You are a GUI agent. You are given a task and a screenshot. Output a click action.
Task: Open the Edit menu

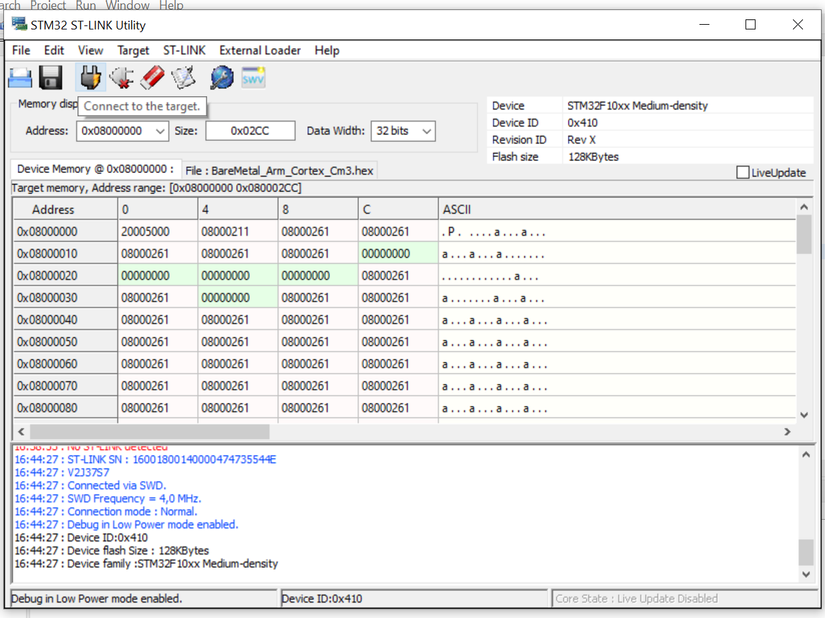pyautogui.click(x=54, y=50)
